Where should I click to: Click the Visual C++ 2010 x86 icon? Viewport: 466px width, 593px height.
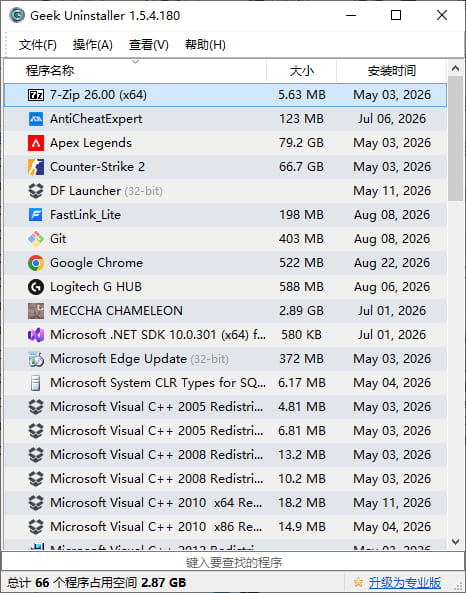coord(36,527)
